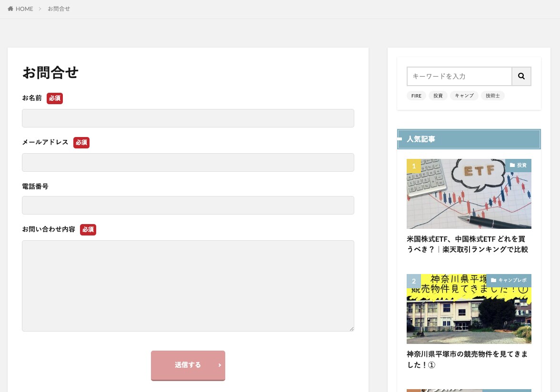560x392 pixels.
Task: Click the 電話番号 field label
Action: pos(35,186)
